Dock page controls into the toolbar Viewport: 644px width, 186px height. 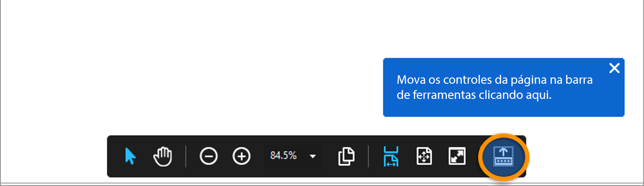(x=503, y=157)
